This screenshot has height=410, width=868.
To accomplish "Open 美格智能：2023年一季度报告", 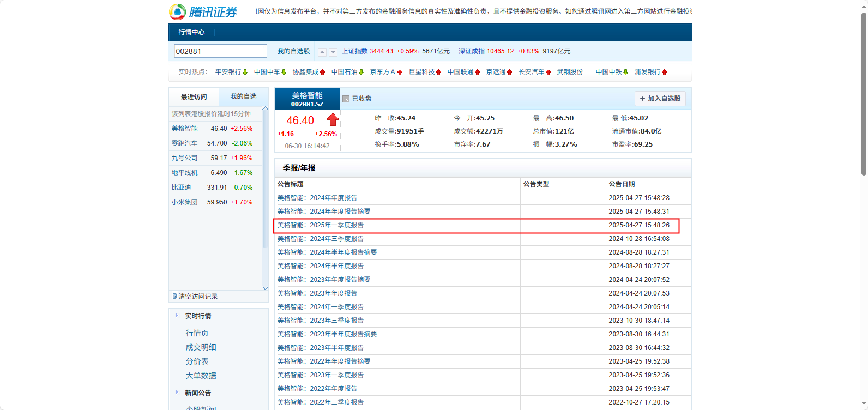I will coord(321,375).
